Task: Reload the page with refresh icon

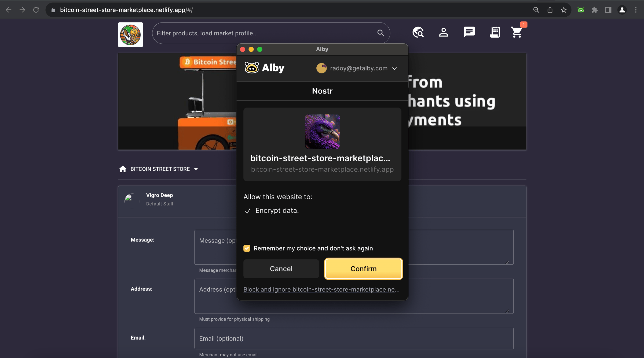Action: point(36,10)
